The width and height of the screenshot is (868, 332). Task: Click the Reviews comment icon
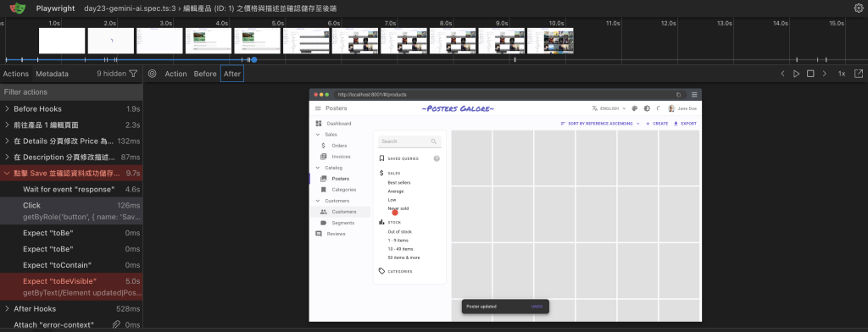319,234
